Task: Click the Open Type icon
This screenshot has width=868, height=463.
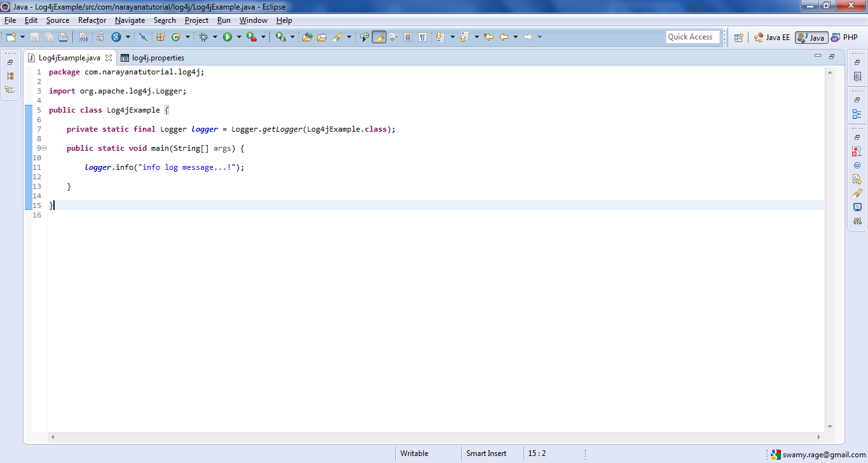Action: [308, 37]
